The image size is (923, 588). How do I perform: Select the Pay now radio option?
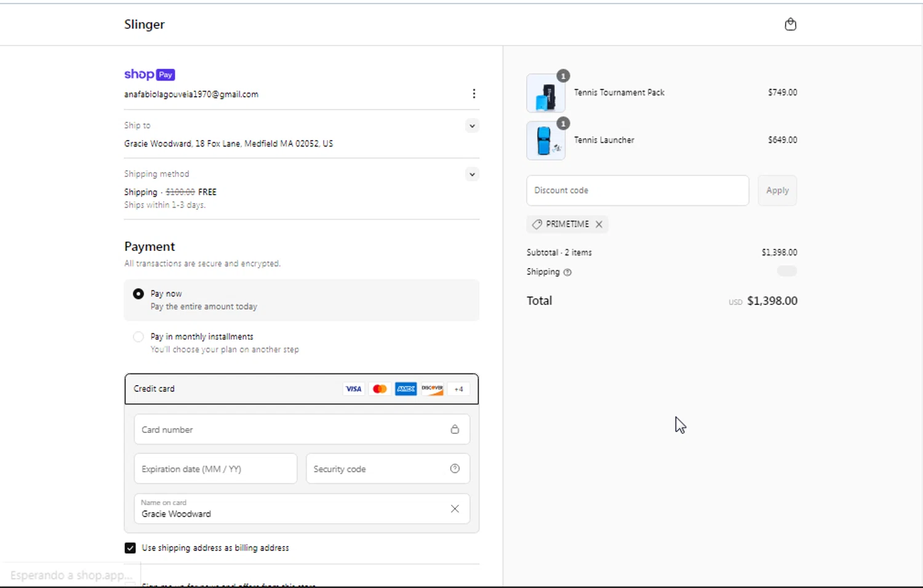(x=138, y=294)
